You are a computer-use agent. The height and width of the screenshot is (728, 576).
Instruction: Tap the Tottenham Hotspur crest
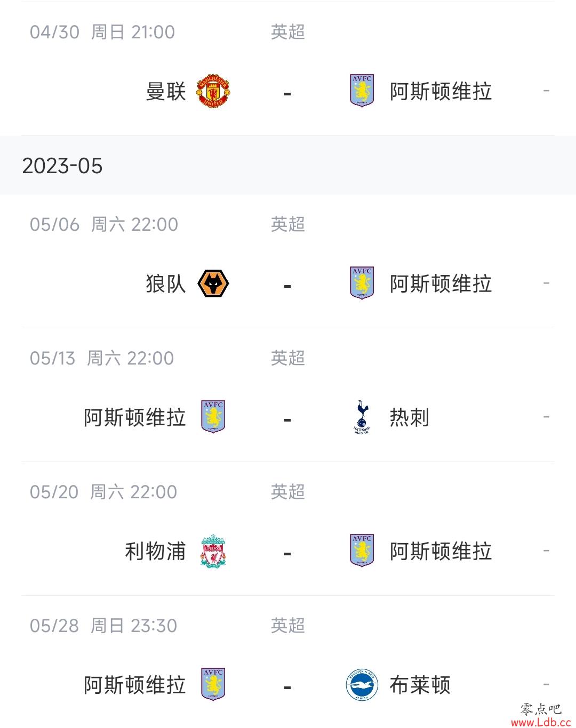point(362,417)
